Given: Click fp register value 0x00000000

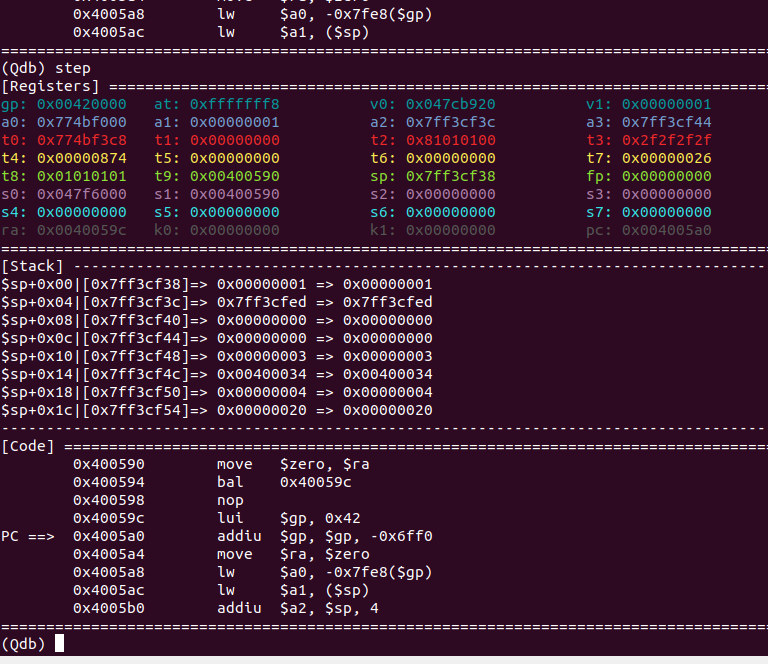Looking at the screenshot, I should pos(667,176).
